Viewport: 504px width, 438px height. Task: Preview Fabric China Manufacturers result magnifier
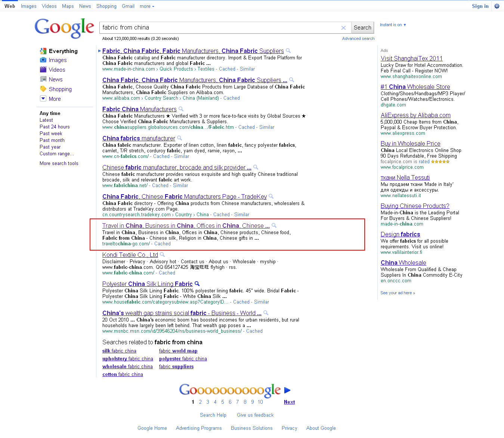pyautogui.click(x=181, y=109)
